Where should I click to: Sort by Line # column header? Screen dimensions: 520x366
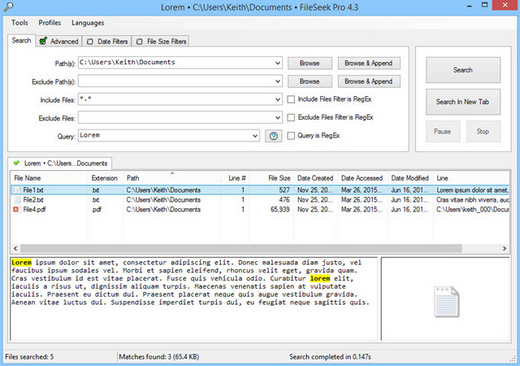235,178
